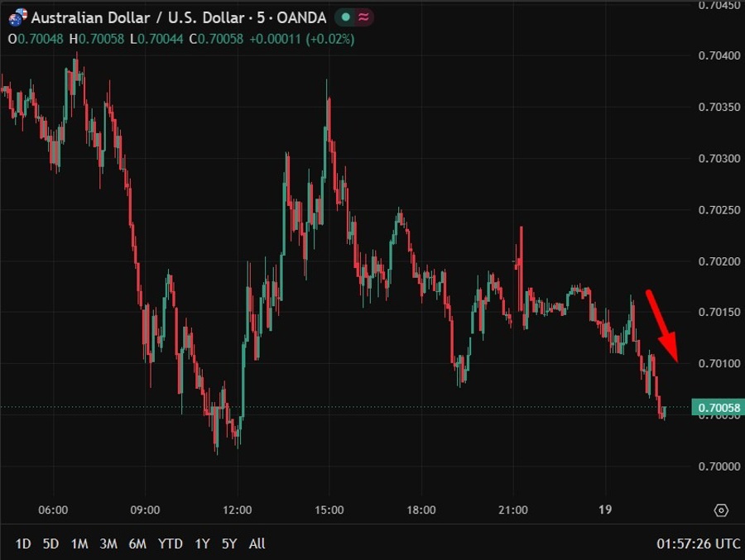Click the 0.70000 price axis label
The width and height of the screenshot is (745, 560).
click(719, 467)
